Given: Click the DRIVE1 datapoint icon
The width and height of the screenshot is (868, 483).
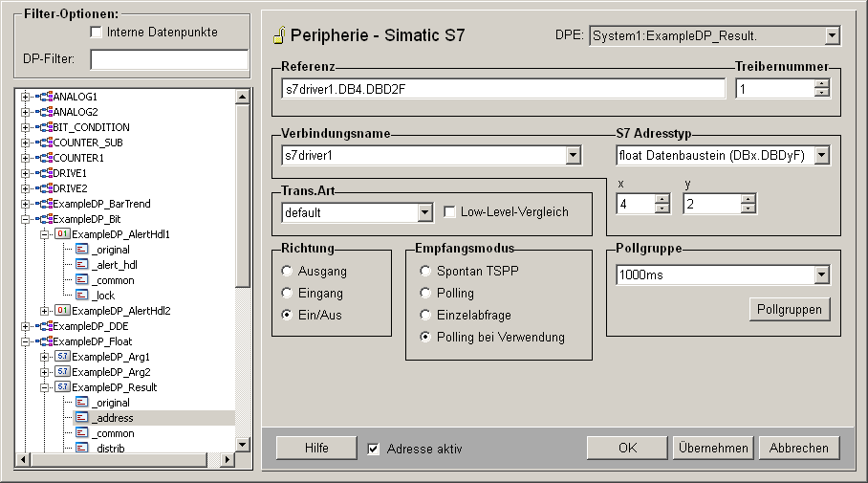Looking at the screenshot, I should [x=45, y=173].
